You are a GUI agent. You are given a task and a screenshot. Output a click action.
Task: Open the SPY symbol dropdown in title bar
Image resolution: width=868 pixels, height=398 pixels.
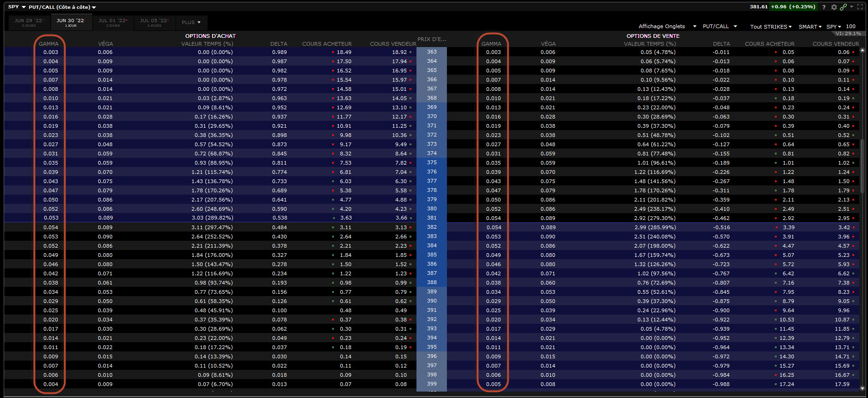(x=17, y=7)
